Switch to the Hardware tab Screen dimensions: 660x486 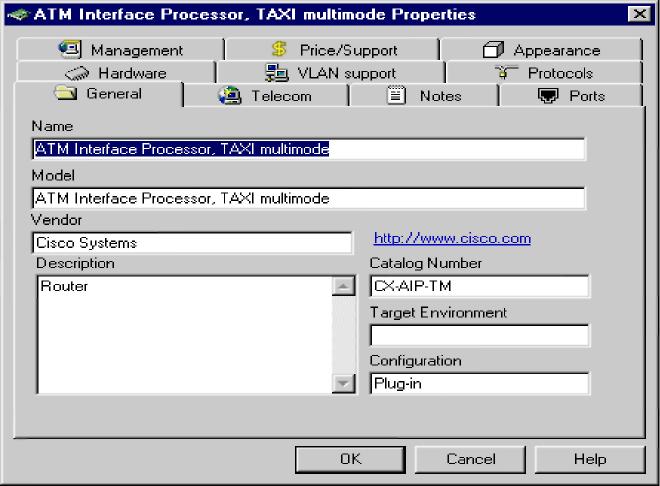(116, 73)
